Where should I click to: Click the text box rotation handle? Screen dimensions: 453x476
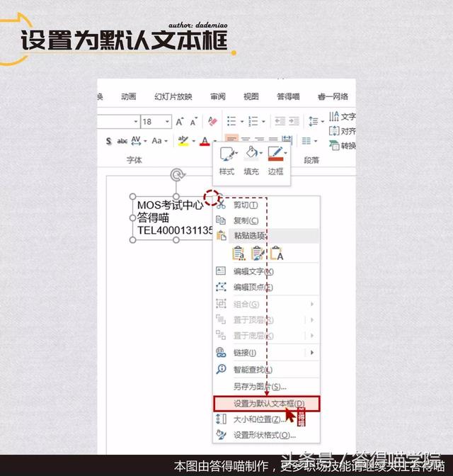tap(177, 175)
